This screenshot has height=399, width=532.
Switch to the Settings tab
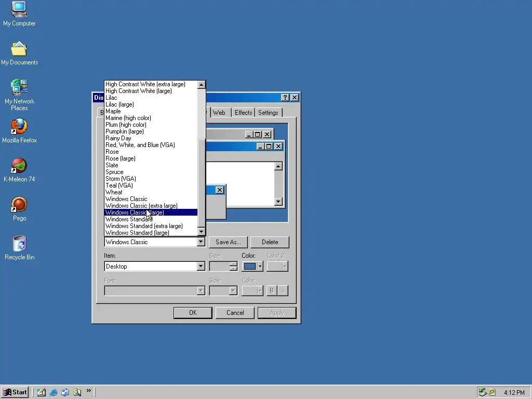pyautogui.click(x=268, y=113)
